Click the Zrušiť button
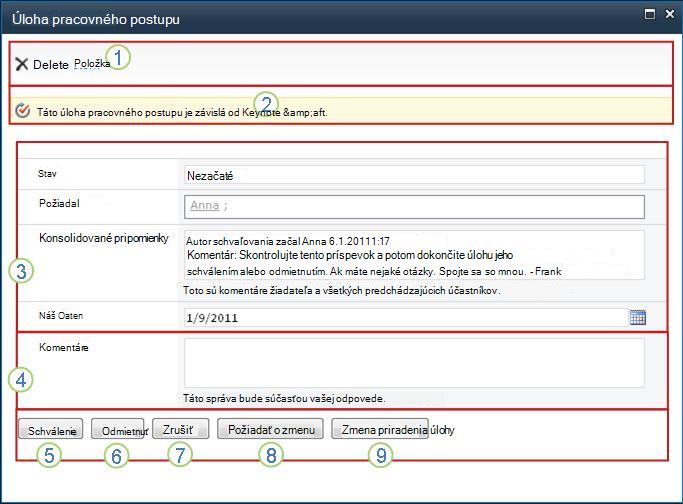This screenshot has height=504, width=683. tap(180, 429)
